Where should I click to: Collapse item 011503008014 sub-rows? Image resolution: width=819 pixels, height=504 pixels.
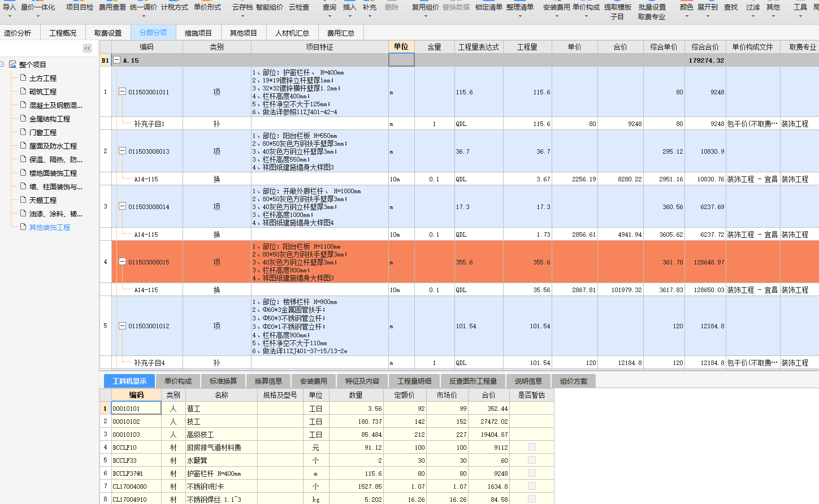click(x=122, y=206)
